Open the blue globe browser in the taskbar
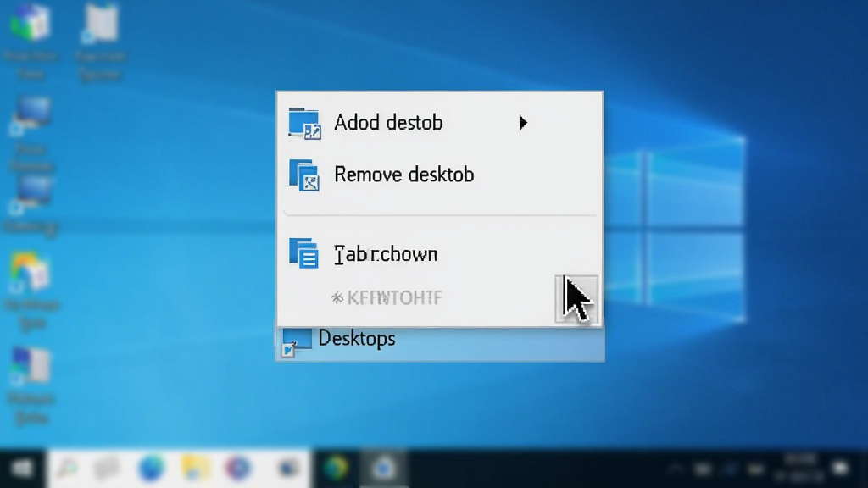The width and height of the screenshot is (868, 488). pyautogui.click(x=152, y=469)
